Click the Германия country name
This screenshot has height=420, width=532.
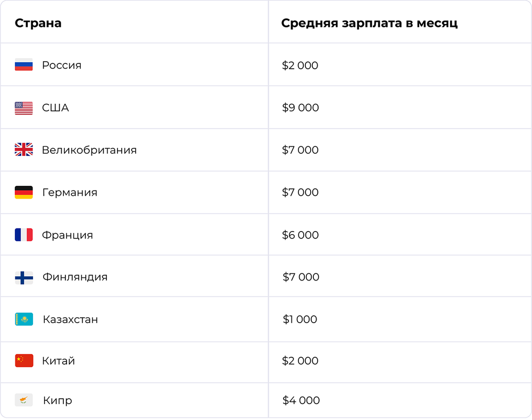70,192
